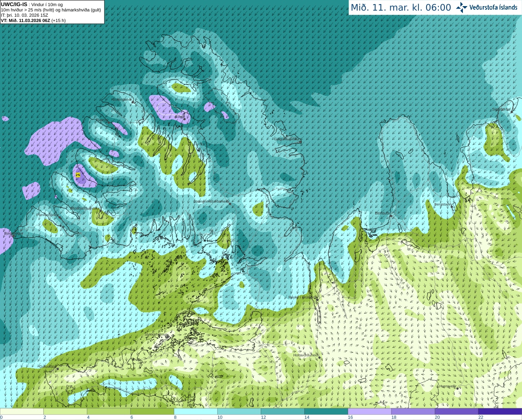Image resolution: width=522 pixels, height=420 pixels.
Task: Click the Stykkishólmur station label
Action: [156, 334]
